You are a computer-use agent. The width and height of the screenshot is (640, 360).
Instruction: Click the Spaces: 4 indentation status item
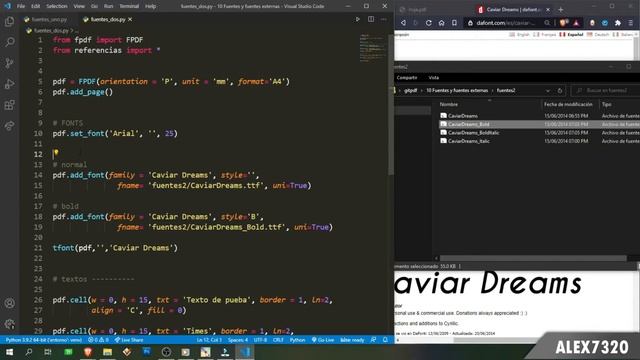point(238,340)
